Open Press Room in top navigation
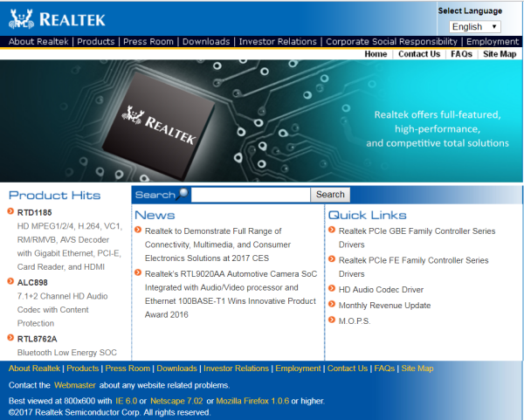Screen dimensions: 524x420 coord(148,41)
